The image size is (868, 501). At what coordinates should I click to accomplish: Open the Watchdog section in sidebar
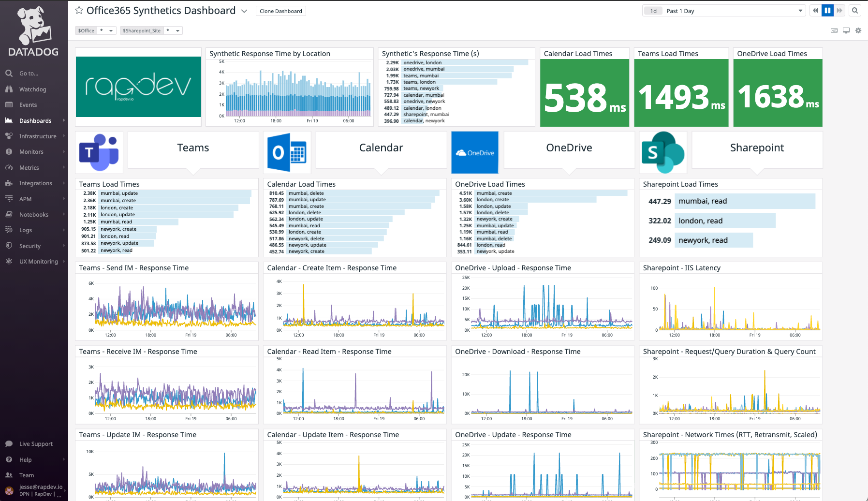34,89
